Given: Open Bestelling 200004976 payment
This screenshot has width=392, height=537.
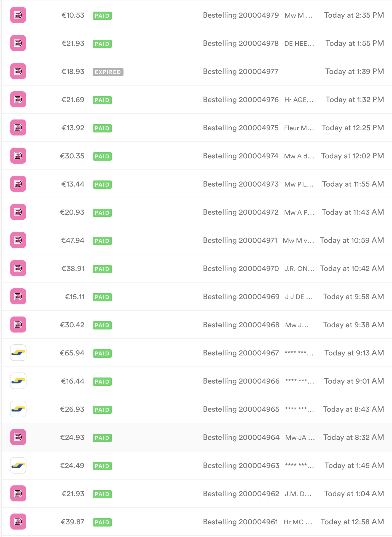Looking at the screenshot, I should pyautogui.click(x=241, y=100).
